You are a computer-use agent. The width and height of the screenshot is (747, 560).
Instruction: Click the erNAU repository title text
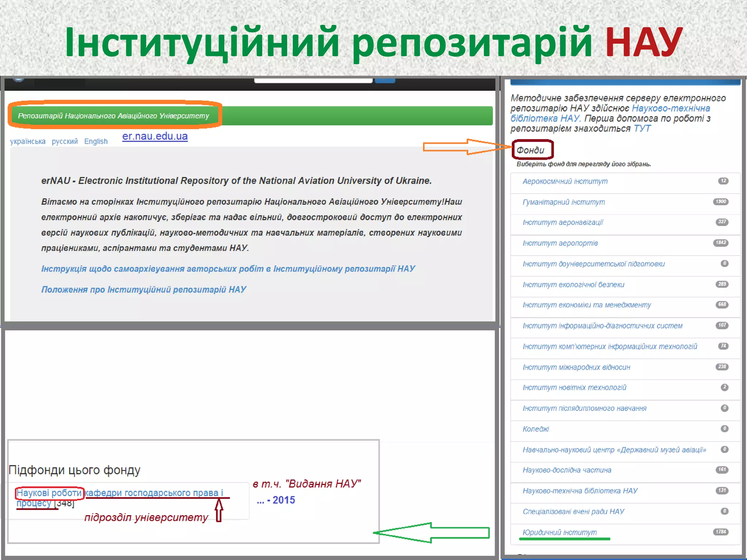[x=236, y=181]
